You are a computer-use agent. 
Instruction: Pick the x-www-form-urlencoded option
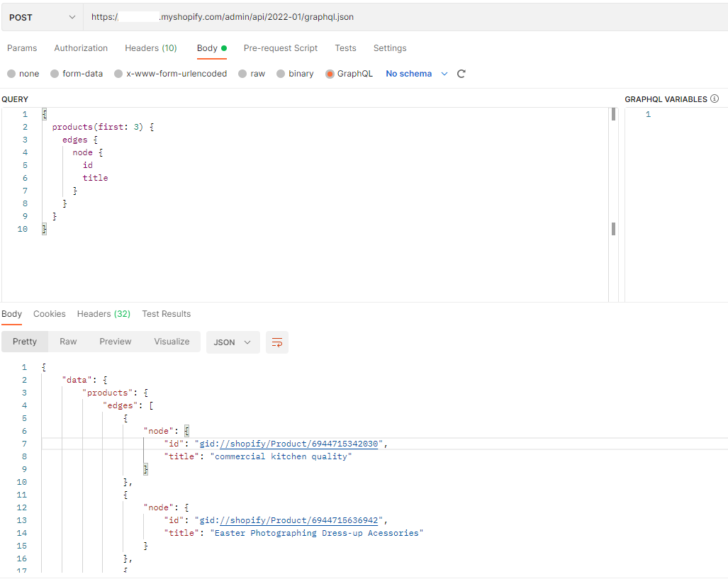point(119,74)
